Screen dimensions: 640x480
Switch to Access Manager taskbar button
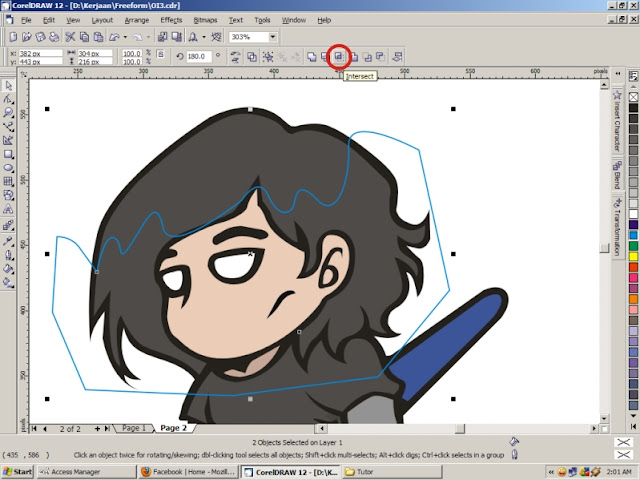pyautogui.click(x=87, y=472)
